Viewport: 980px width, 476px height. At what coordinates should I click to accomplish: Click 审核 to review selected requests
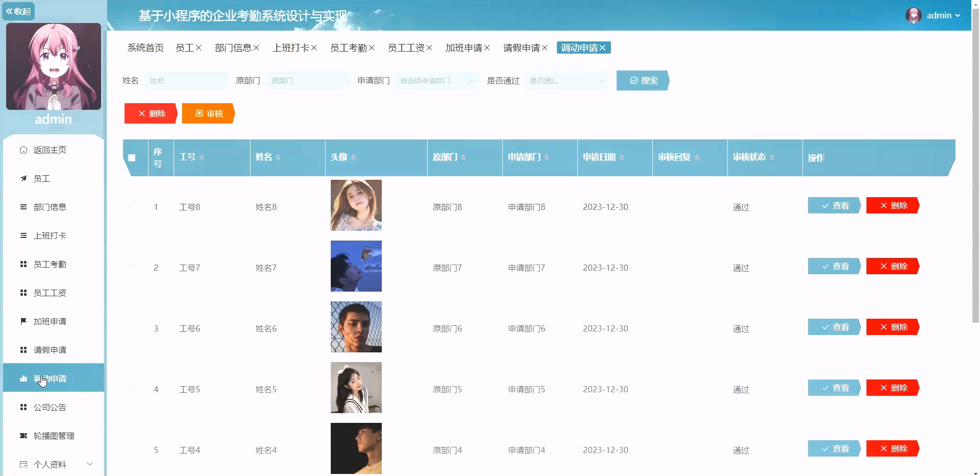(x=208, y=113)
